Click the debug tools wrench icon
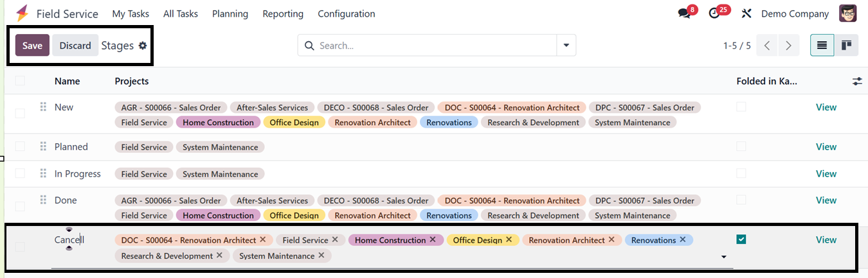The width and height of the screenshot is (868, 278). 746,13
